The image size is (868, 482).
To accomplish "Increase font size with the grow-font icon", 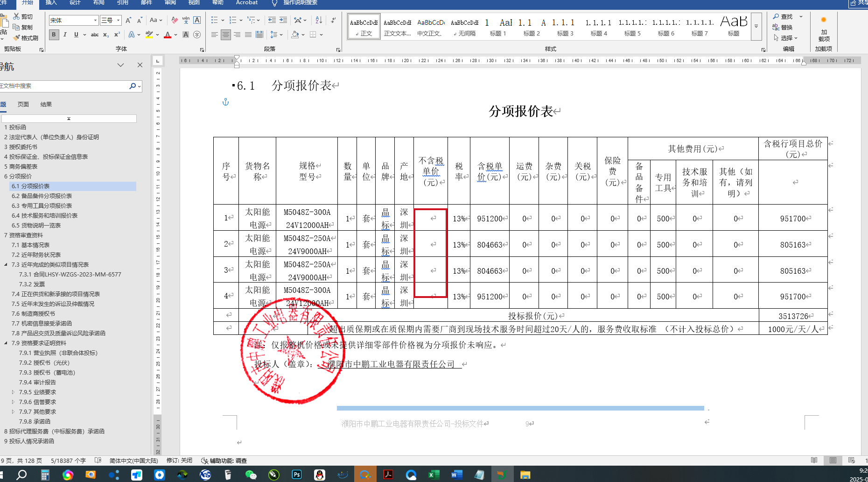I will pos(128,20).
